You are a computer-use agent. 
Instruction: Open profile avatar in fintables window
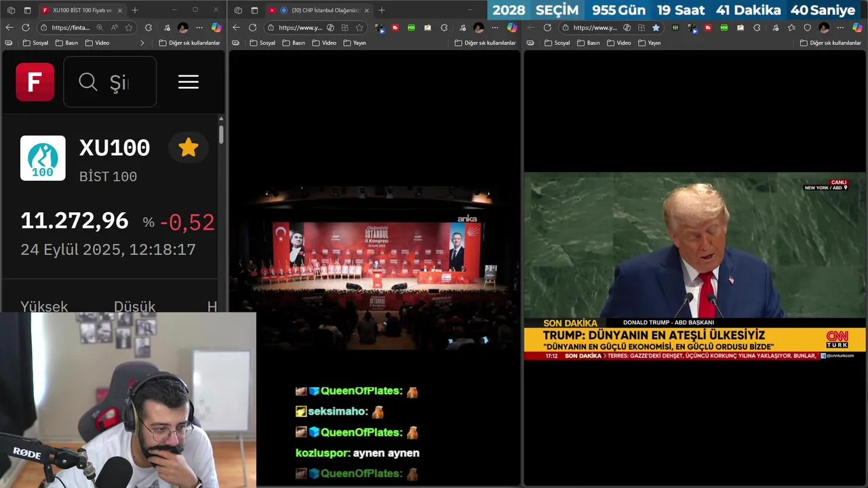[x=183, y=27]
